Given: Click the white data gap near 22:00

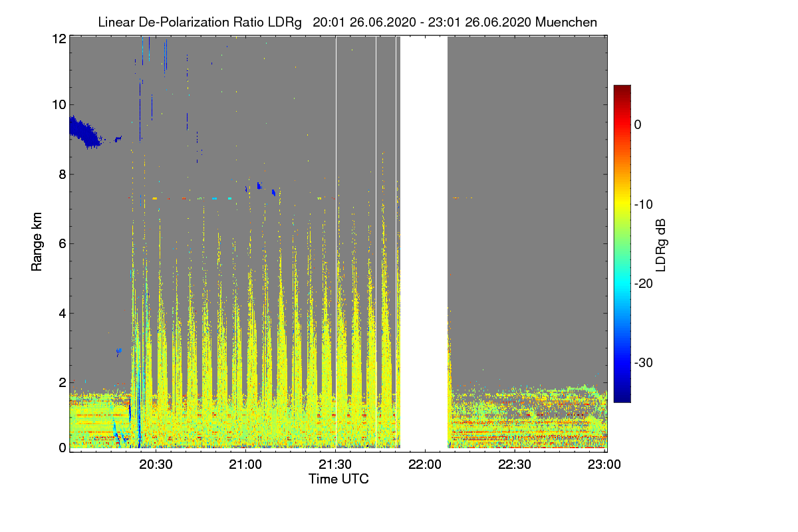Looking at the screenshot, I should (x=424, y=244).
